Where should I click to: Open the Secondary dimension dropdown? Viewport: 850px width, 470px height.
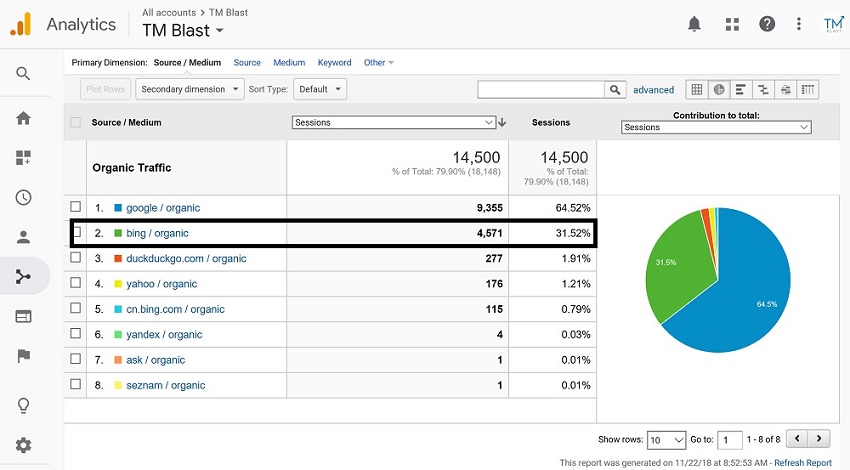tap(189, 89)
